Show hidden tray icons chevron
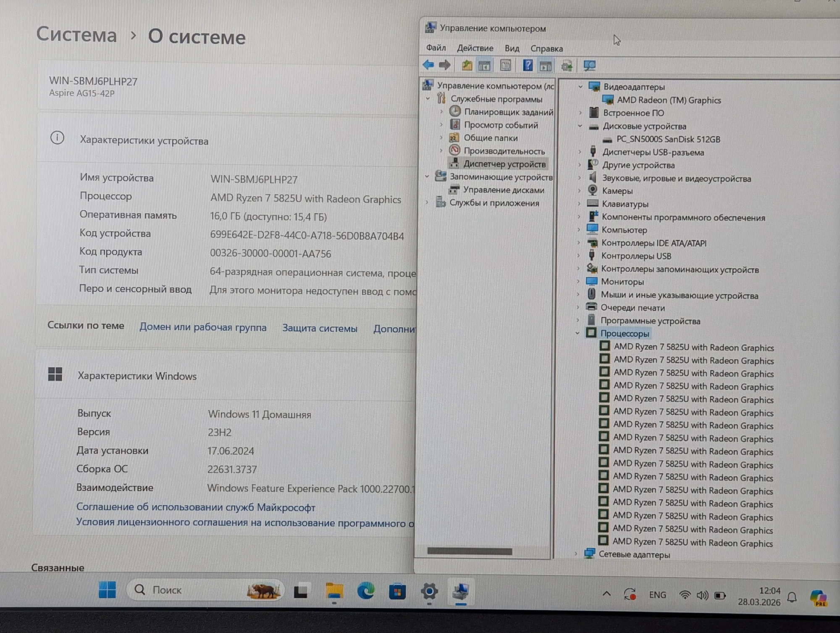The image size is (840, 633). click(x=606, y=593)
